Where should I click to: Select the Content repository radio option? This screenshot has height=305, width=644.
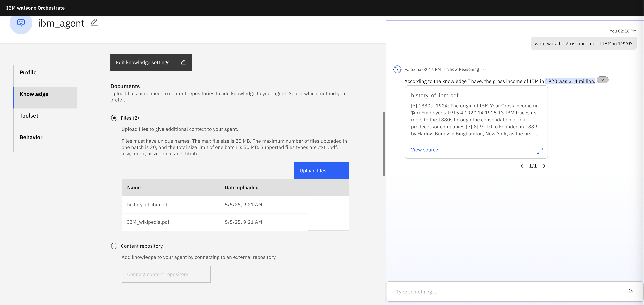tap(114, 246)
